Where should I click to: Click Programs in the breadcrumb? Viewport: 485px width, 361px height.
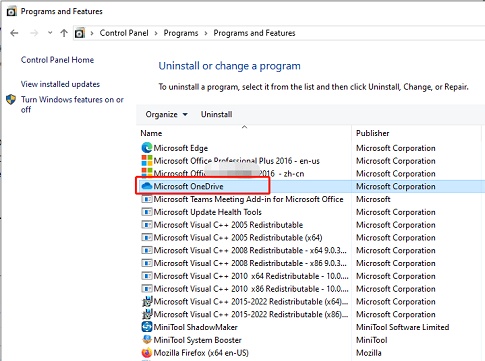click(181, 33)
